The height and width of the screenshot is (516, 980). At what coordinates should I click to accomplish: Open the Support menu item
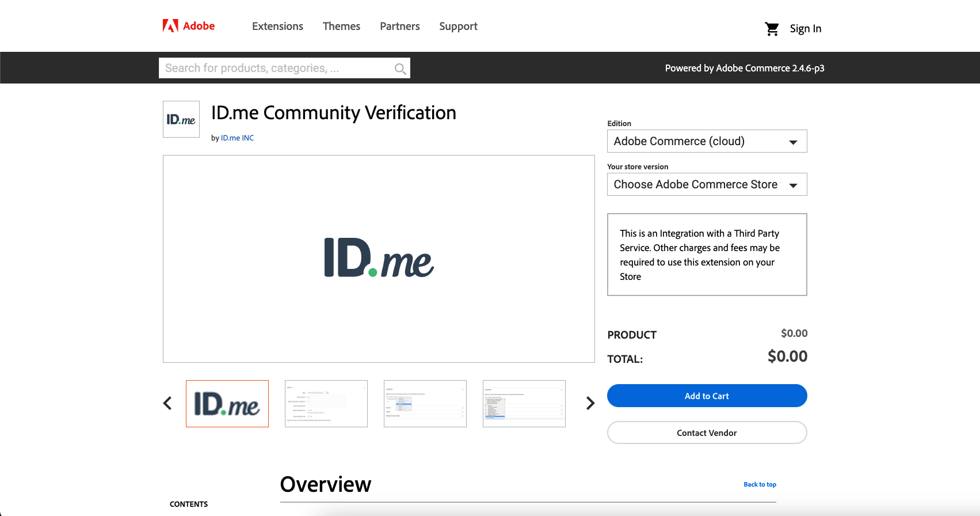pos(458,26)
